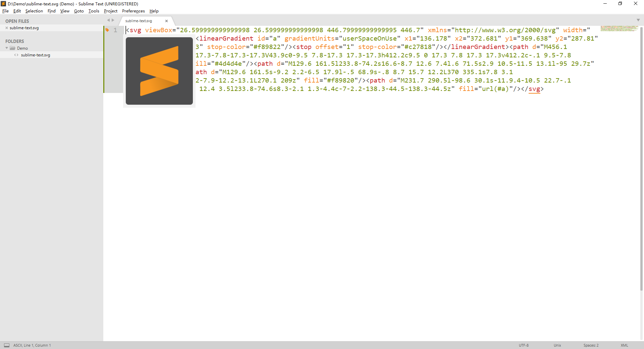Open the File menu

tap(5, 11)
